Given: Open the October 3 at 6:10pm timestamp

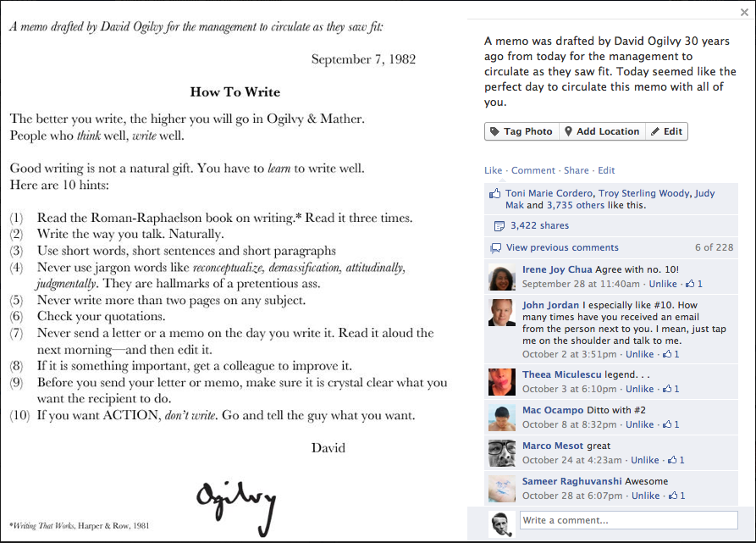Looking at the screenshot, I should [x=570, y=389].
